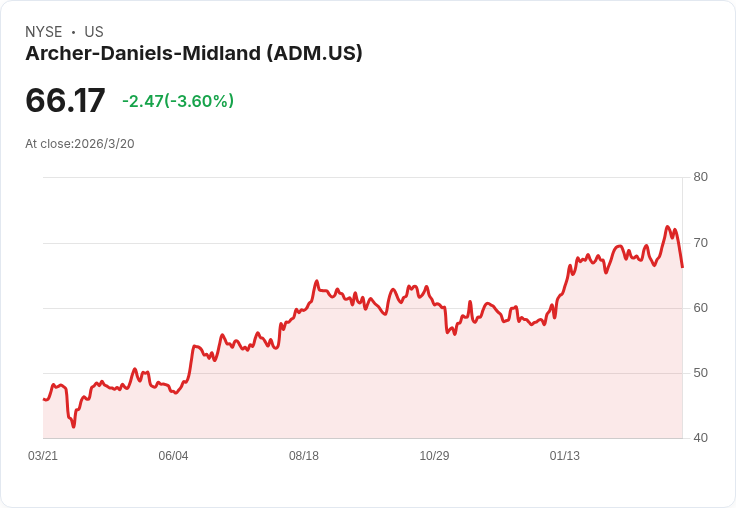Click the 66.17 closing price
Screen dimensions: 736x508
click(65, 100)
